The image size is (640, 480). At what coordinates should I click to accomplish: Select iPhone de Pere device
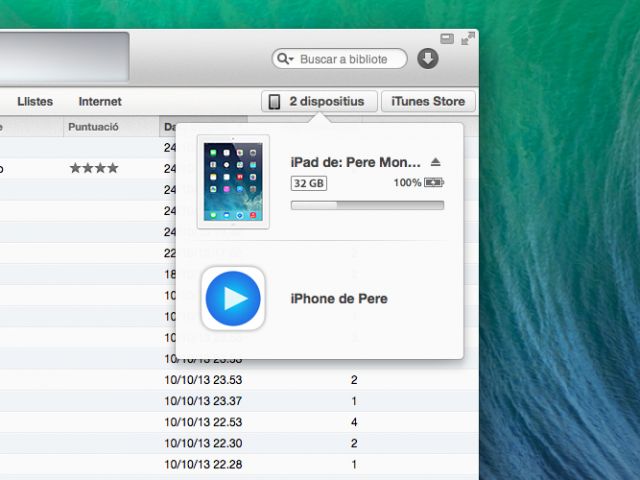(x=339, y=299)
